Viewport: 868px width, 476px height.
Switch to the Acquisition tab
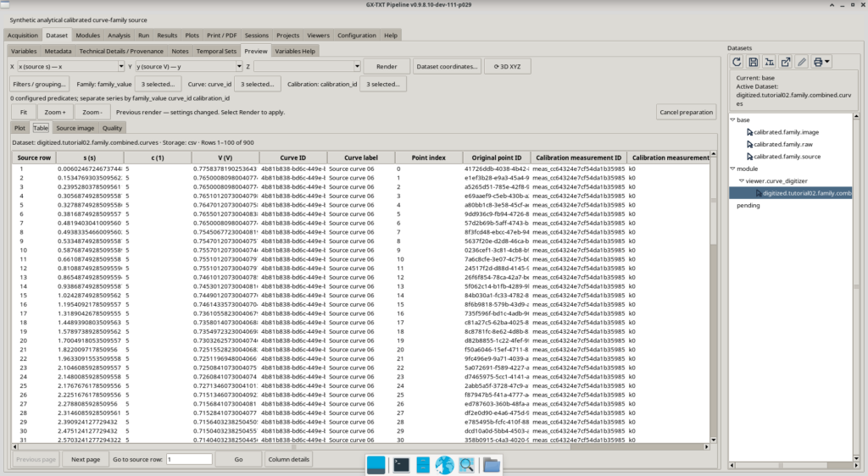tap(23, 35)
